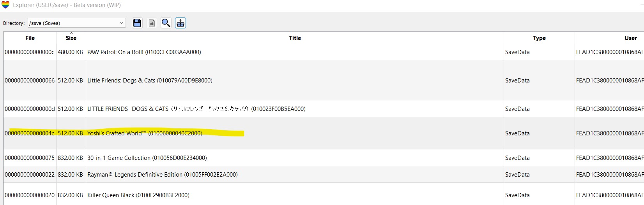Select Rayman Legends Definitive Edition row
644x205 pixels.
tap(324, 174)
